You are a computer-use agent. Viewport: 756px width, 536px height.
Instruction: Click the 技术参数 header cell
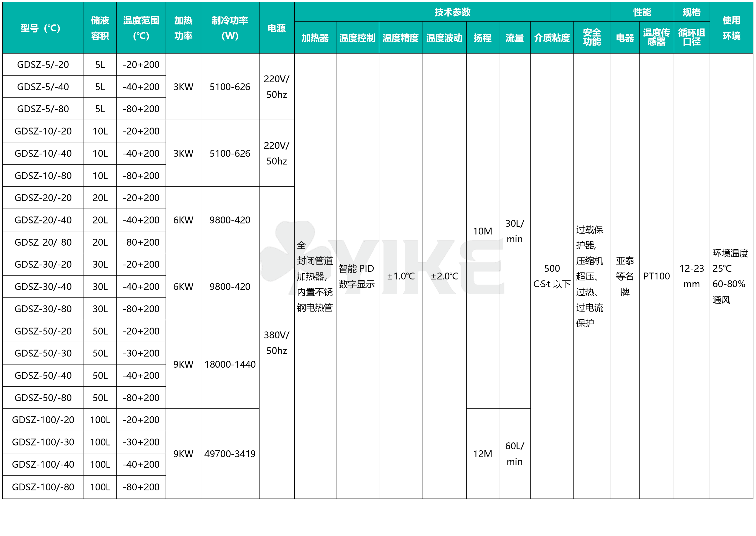click(452, 12)
